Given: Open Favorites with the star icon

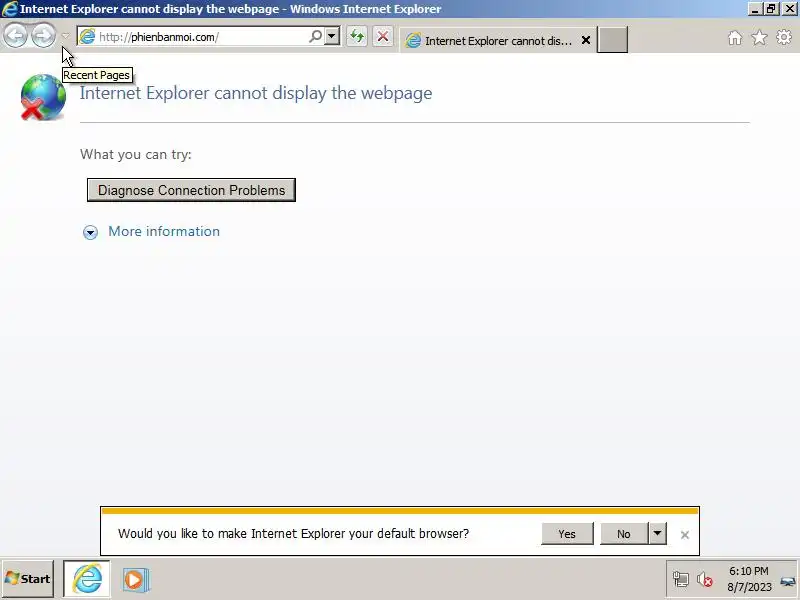Looking at the screenshot, I should coord(759,37).
